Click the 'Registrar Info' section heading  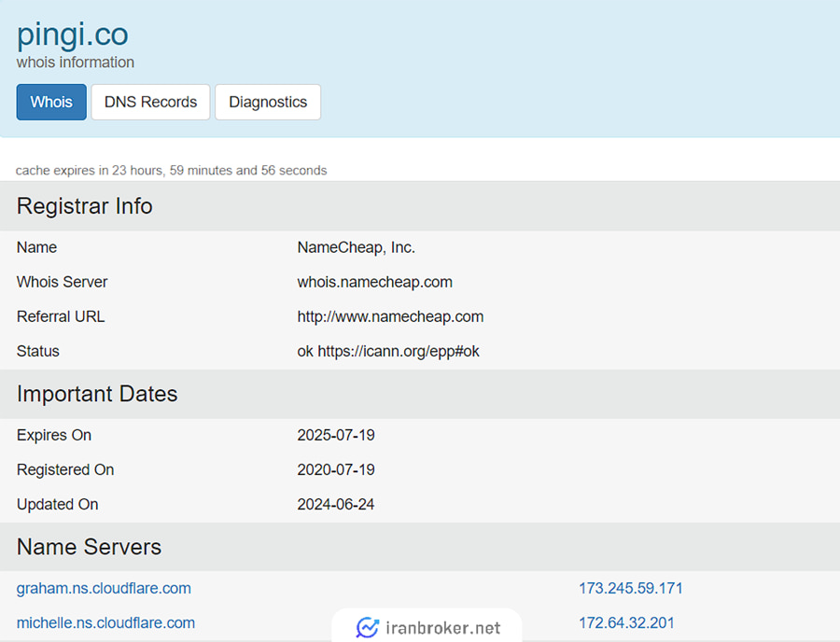click(85, 206)
